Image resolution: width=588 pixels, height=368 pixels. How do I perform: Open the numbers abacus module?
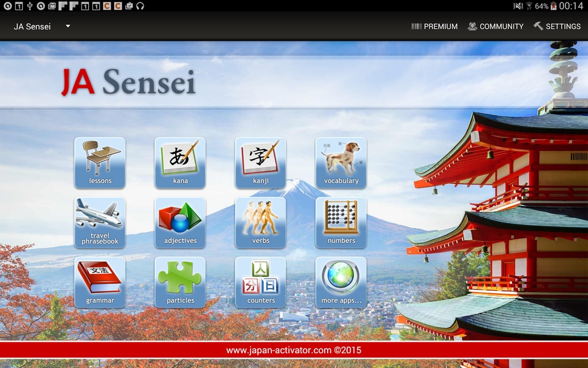click(341, 223)
